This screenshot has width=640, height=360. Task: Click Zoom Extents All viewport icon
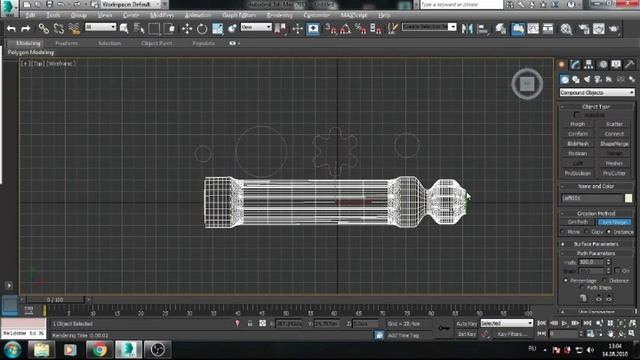point(632,323)
